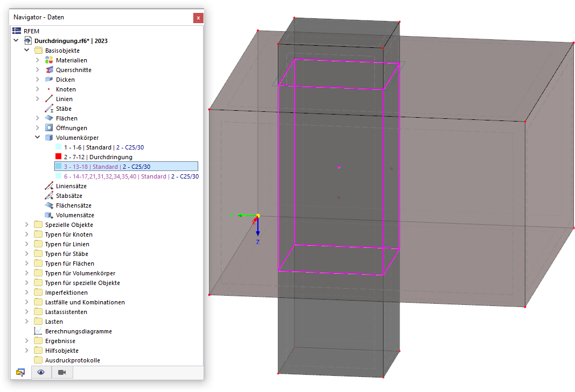Click the Stabsätze icon
575x392 pixels.
pos(49,195)
